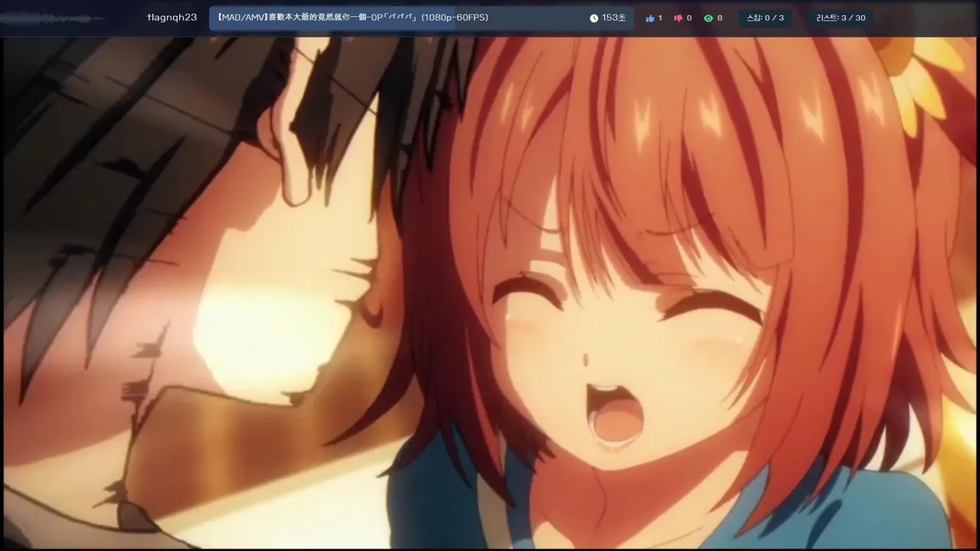This screenshot has width=980, height=551.
Task: Click the thumbs-down dislike icon
Action: (x=678, y=18)
